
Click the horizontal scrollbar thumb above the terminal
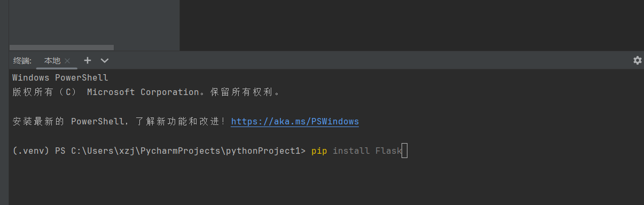[x=61, y=48]
